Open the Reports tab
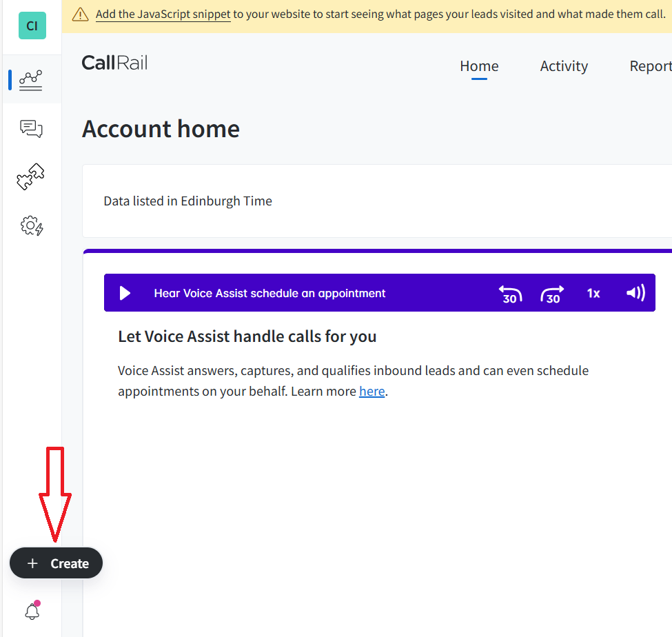 [x=651, y=66]
